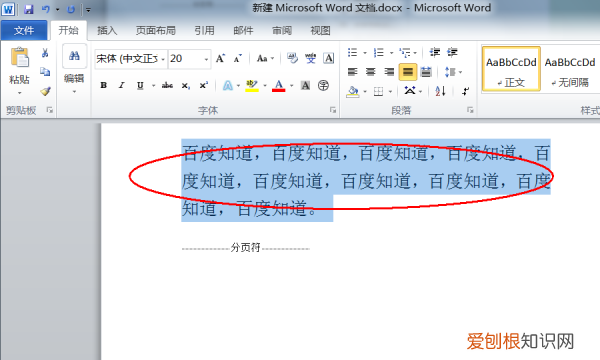
Task: Click the Text Effects glowing A icon
Action: tap(228, 85)
